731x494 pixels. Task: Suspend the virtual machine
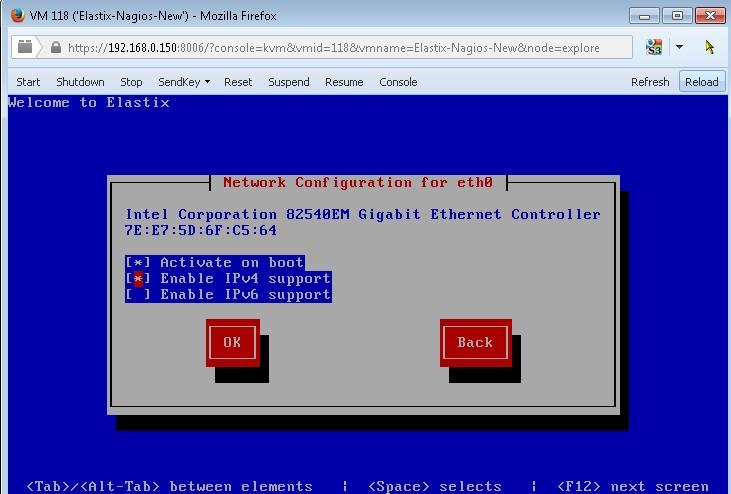(289, 82)
